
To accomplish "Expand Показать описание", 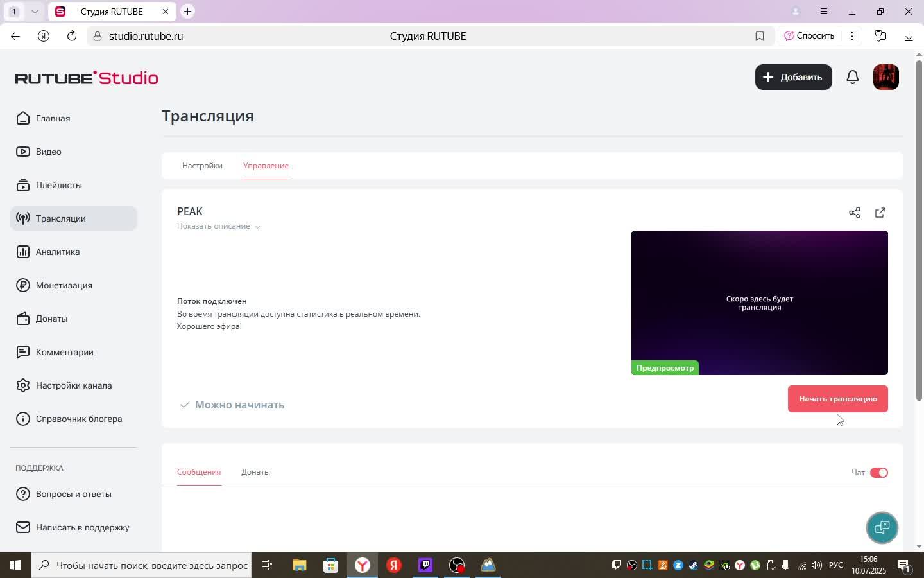I will point(218,226).
